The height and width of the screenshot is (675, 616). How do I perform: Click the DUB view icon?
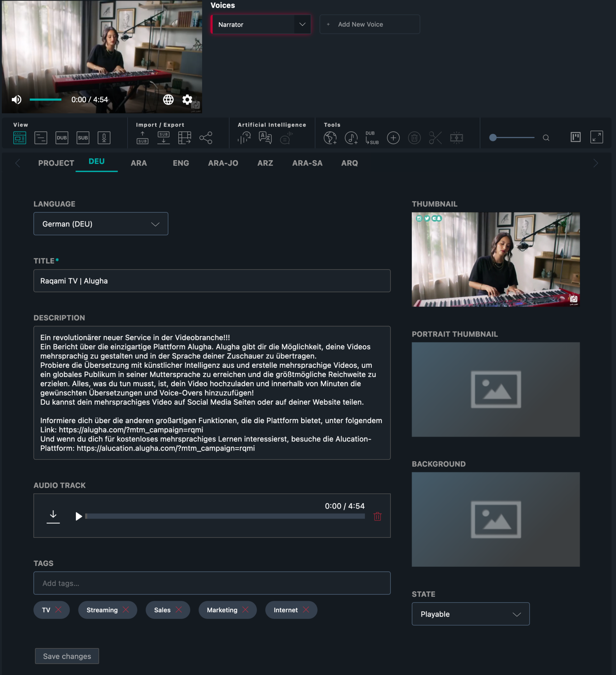(62, 138)
